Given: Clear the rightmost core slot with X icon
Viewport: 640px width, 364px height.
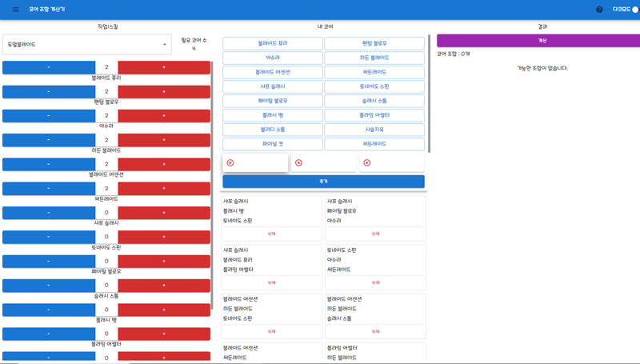Looking at the screenshot, I should [x=367, y=163].
